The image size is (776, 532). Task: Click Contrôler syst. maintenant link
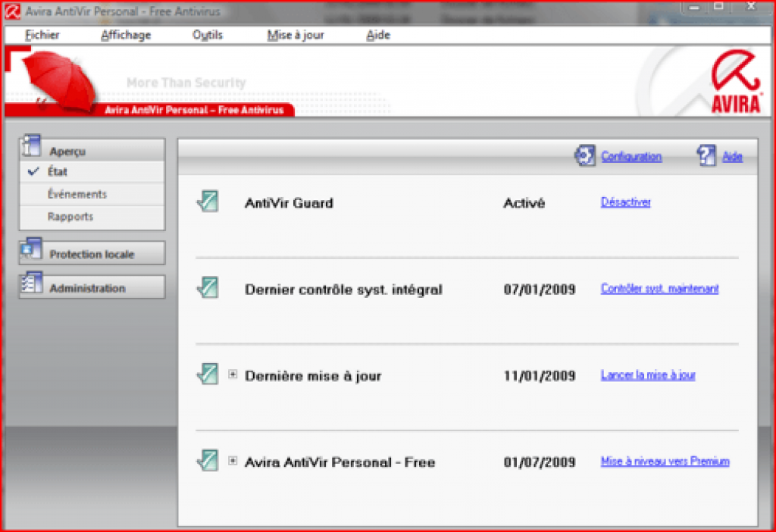coord(660,288)
